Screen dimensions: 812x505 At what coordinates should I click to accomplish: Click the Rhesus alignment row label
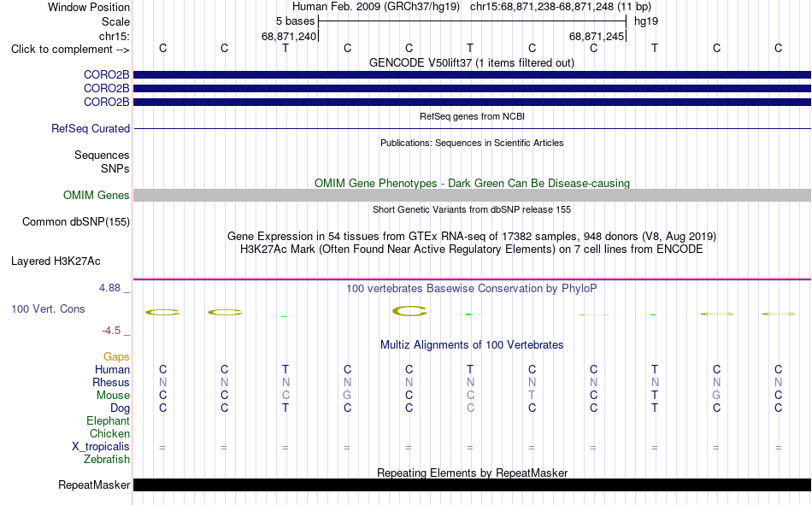point(111,382)
